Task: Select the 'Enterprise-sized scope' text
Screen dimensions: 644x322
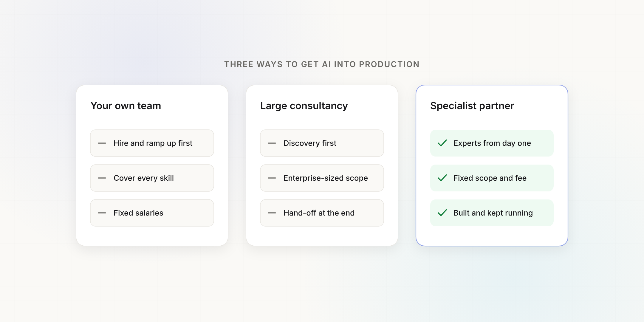Action: tap(326, 178)
